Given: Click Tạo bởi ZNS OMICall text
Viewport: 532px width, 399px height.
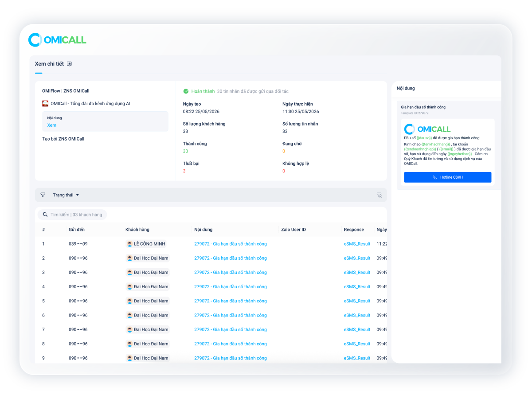Looking at the screenshot, I should tap(63, 139).
